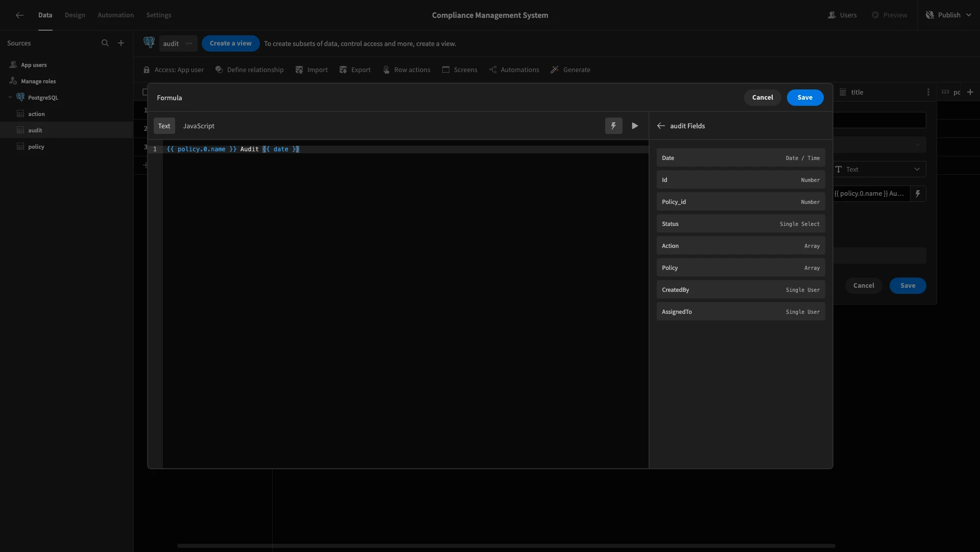
Task: Add a new column with plus icon
Action: coord(970,93)
